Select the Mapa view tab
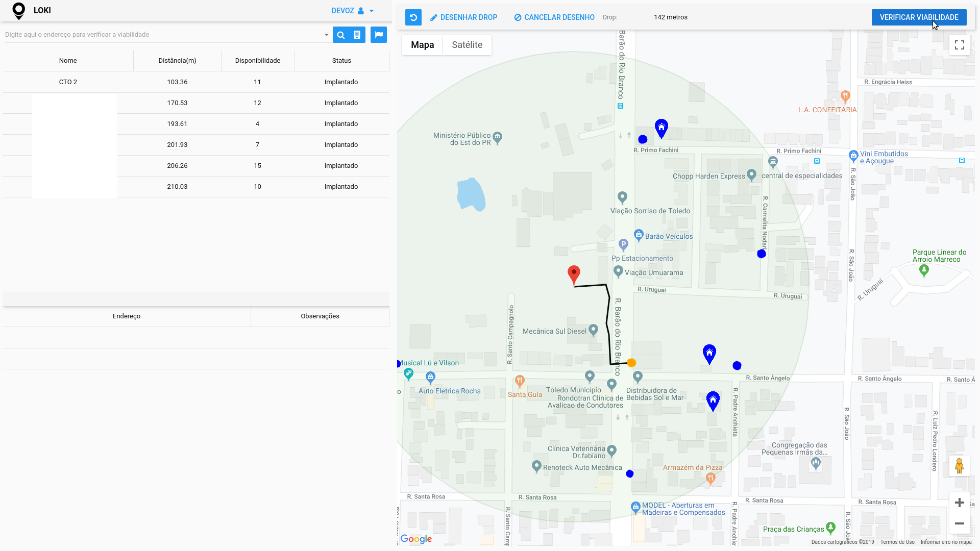The image size is (980, 551). (422, 45)
